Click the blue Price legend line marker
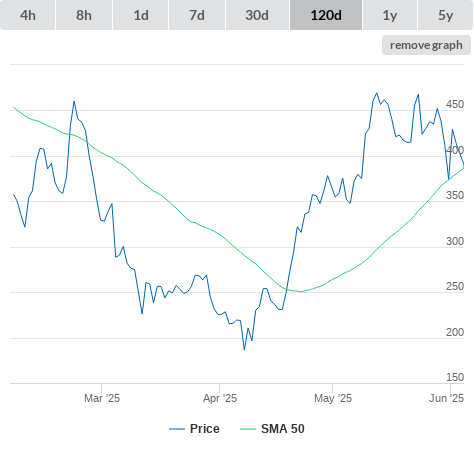Image resolution: width=474 pixels, height=455 pixels. coord(177,429)
